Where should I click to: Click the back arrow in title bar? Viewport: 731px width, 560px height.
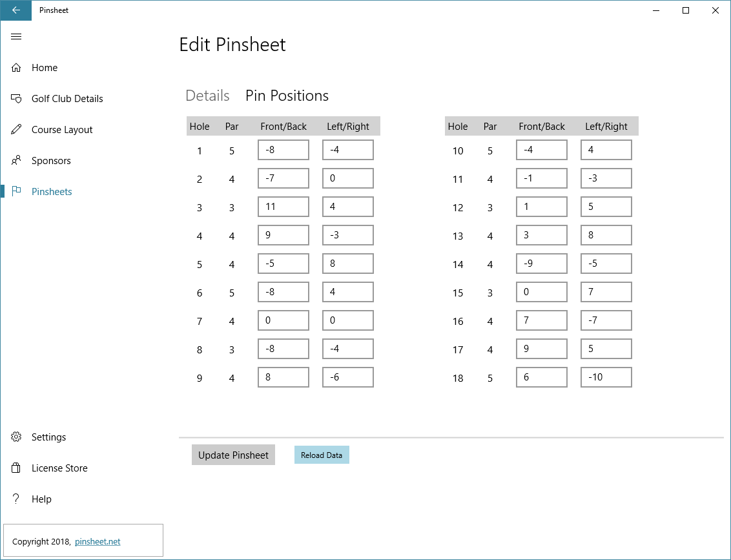(x=15, y=10)
